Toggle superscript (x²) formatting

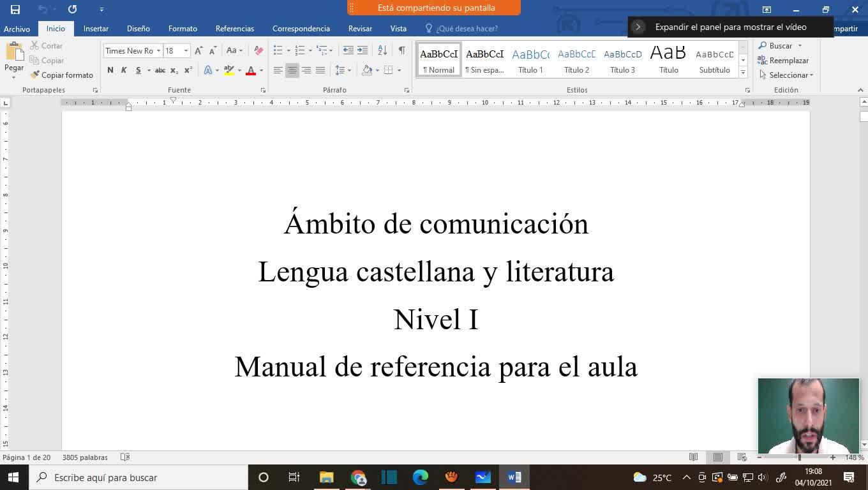click(x=188, y=70)
